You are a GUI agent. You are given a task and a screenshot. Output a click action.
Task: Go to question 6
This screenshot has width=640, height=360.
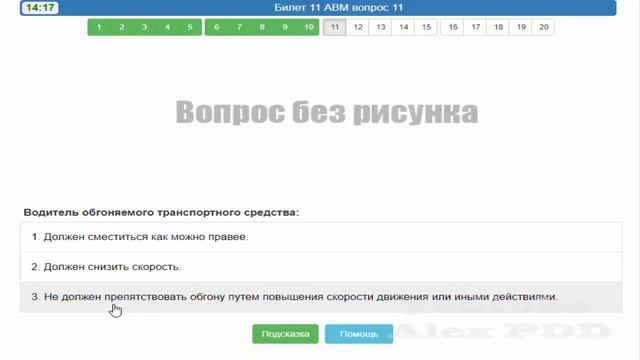click(x=216, y=27)
